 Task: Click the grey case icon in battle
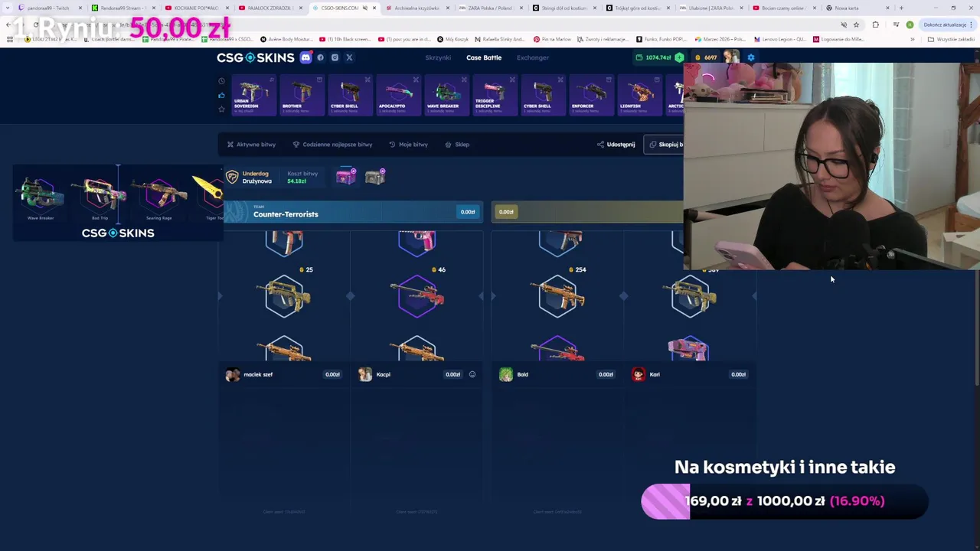click(375, 177)
